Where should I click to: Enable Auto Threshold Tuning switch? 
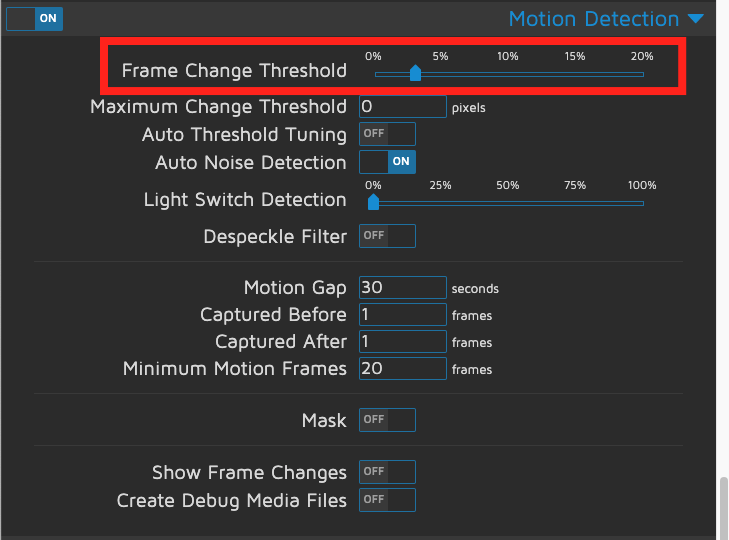point(387,134)
